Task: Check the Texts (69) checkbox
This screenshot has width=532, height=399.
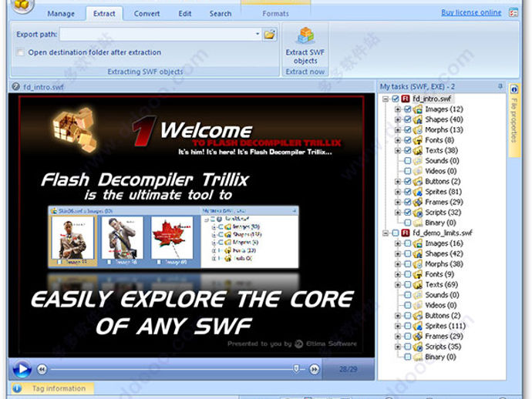Action: pyautogui.click(x=408, y=284)
